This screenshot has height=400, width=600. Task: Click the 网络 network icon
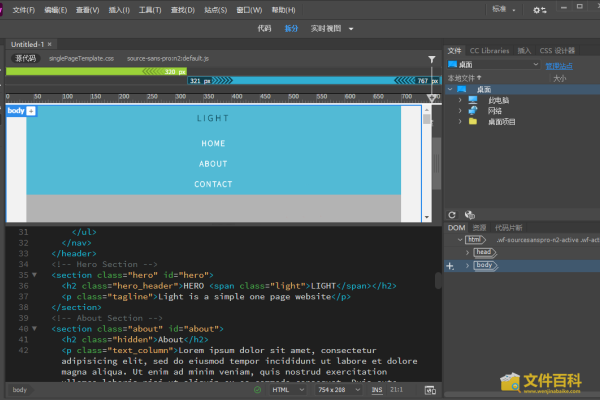473,111
